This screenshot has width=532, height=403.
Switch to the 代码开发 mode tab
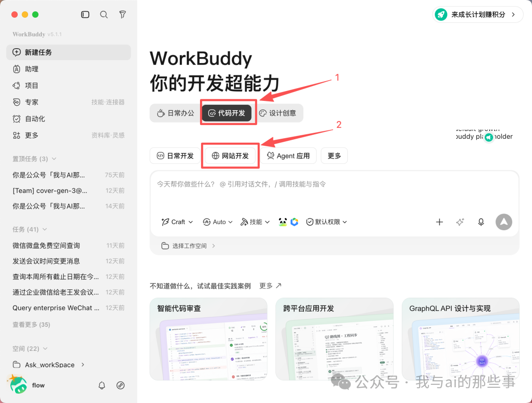[227, 113]
